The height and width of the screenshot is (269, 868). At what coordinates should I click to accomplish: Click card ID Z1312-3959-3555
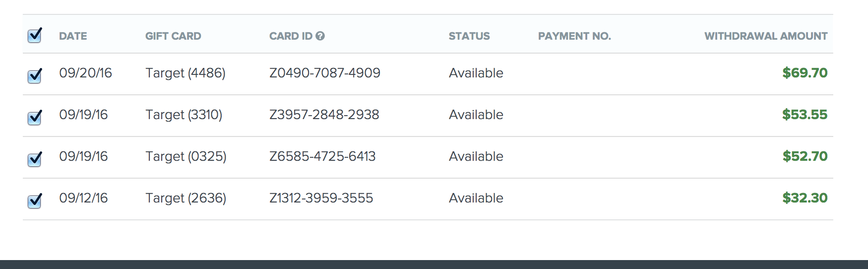coord(321,198)
